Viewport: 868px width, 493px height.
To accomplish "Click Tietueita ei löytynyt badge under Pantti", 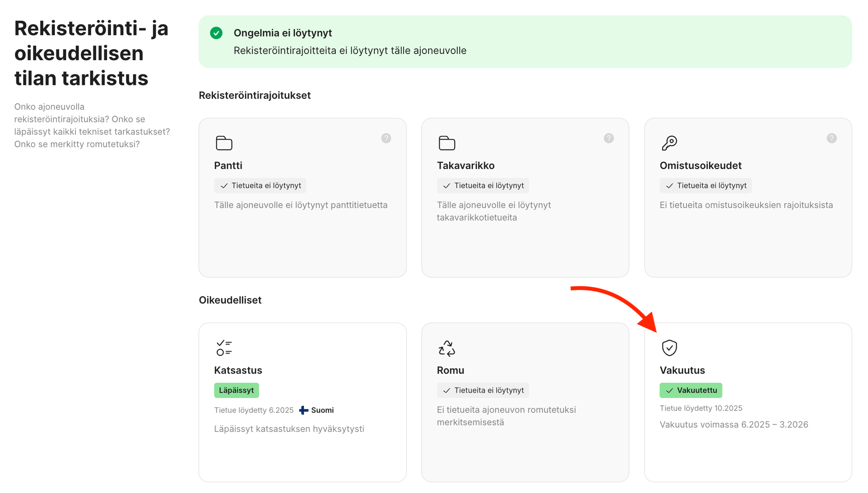I will point(260,186).
